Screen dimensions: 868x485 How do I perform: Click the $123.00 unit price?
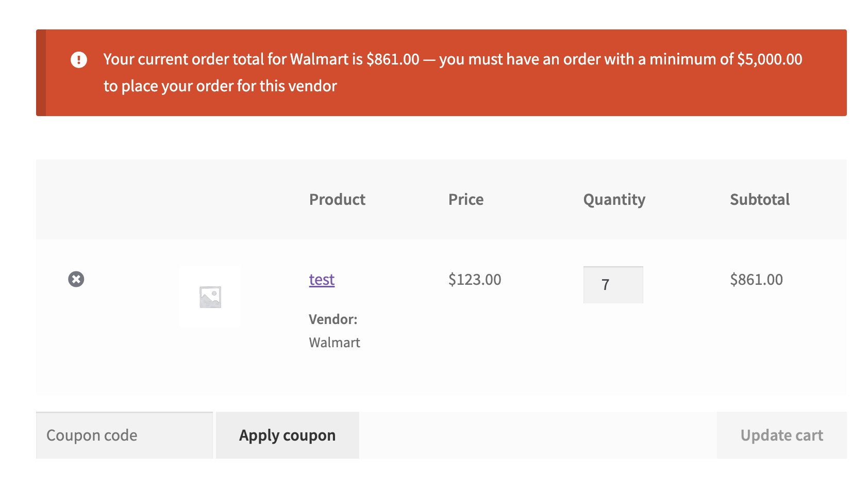click(x=475, y=280)
